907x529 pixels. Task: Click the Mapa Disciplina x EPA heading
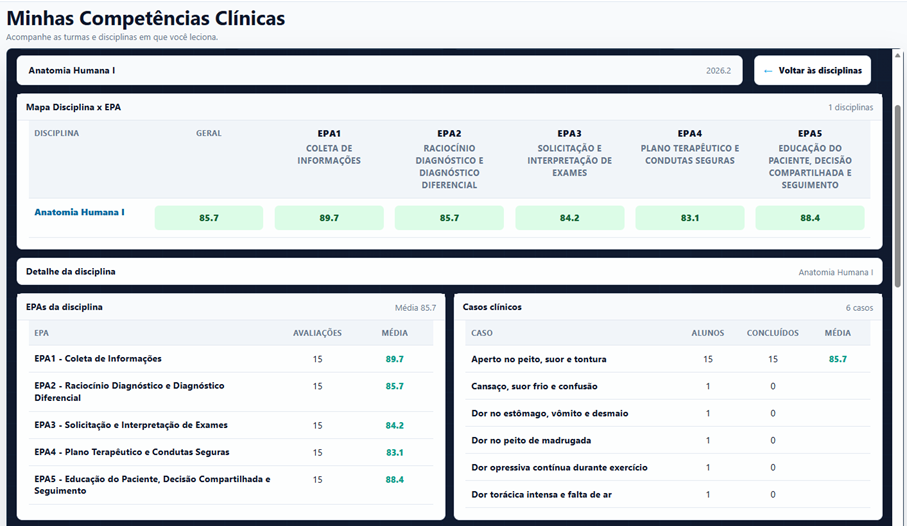point(73,107)
